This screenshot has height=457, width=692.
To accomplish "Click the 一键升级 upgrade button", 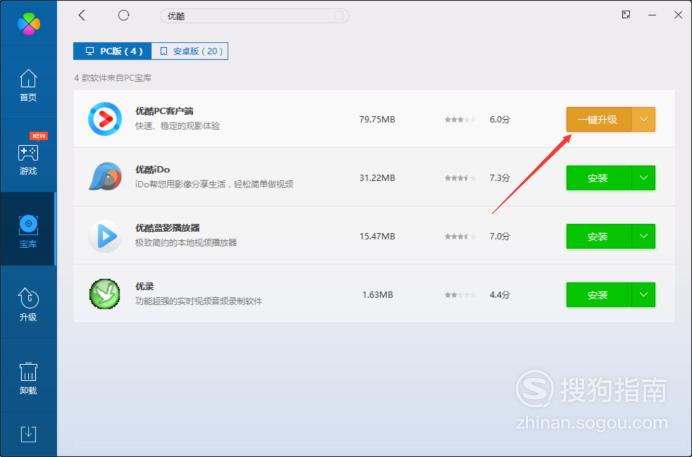I will (598, 120).
